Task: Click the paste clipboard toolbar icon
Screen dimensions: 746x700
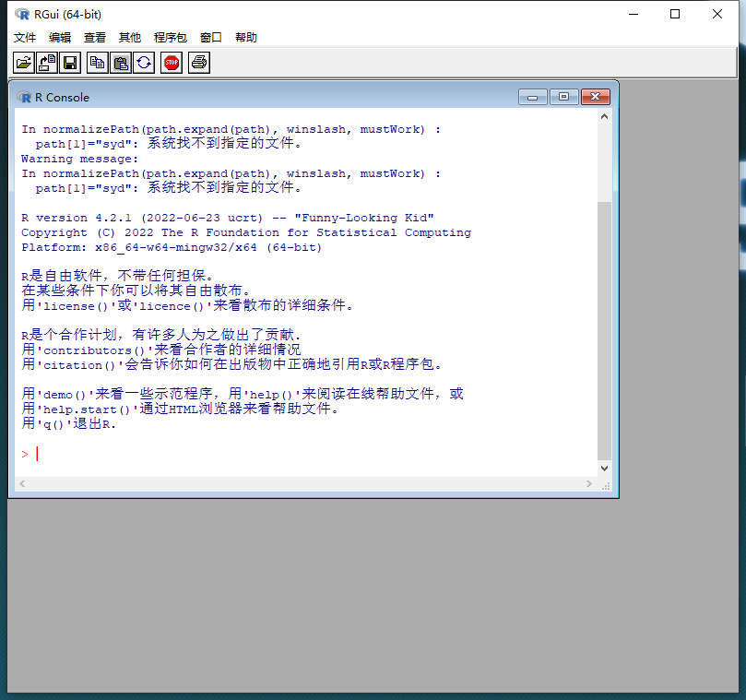Action: [121, 63]
